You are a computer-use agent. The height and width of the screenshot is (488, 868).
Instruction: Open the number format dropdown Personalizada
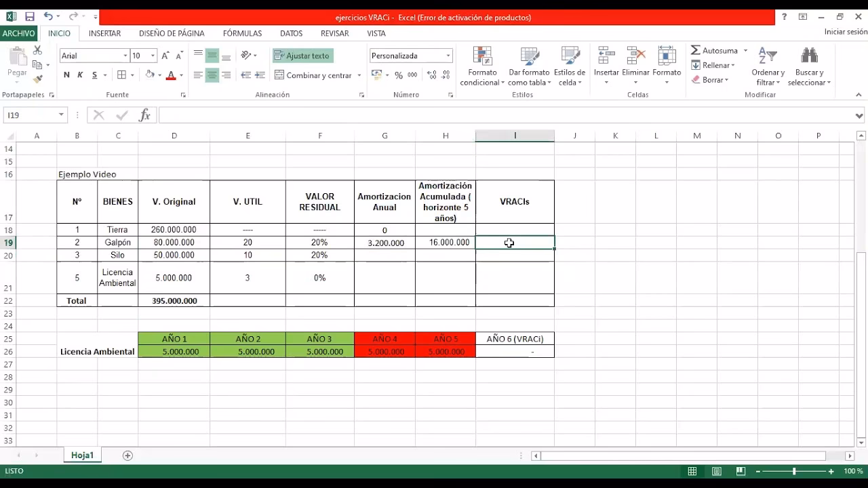click(448, 56)
